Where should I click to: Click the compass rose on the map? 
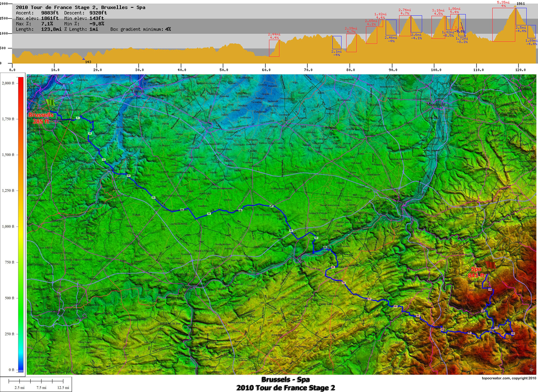[x=532, y=370]
